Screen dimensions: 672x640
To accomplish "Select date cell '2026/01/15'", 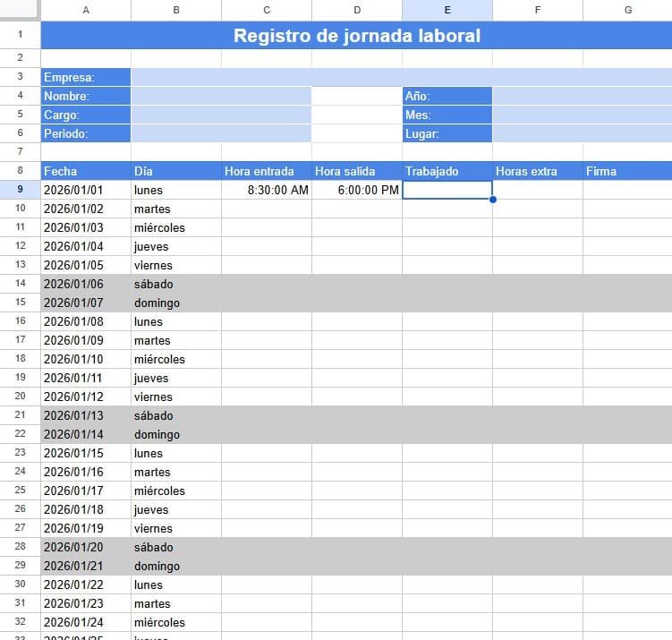I will coord(86,453).
